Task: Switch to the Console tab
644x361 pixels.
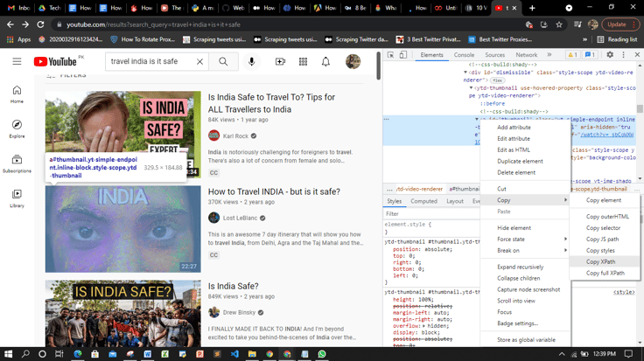Action: [x=464, y=54]
